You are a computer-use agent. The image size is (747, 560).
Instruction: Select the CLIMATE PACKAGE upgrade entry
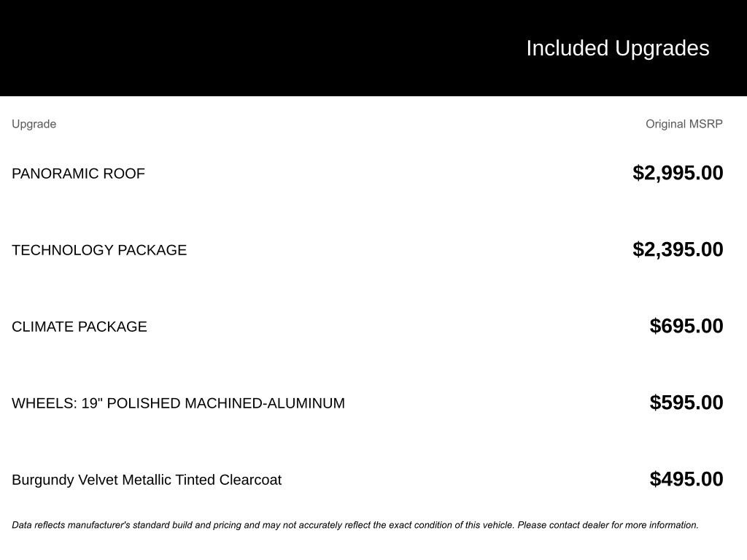pos(79,327)
